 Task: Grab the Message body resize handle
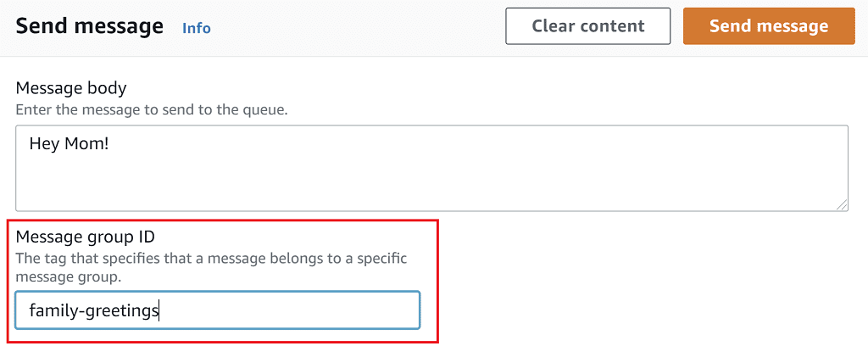(841, 204)
